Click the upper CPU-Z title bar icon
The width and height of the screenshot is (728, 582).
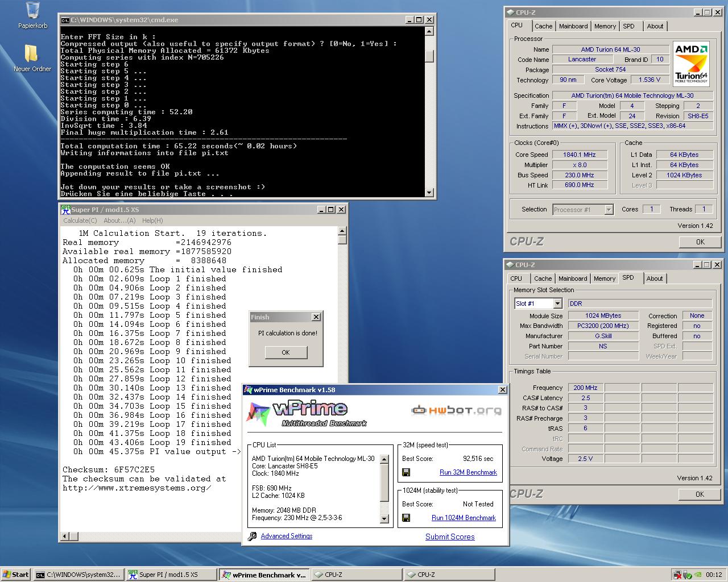coord(510,13)
